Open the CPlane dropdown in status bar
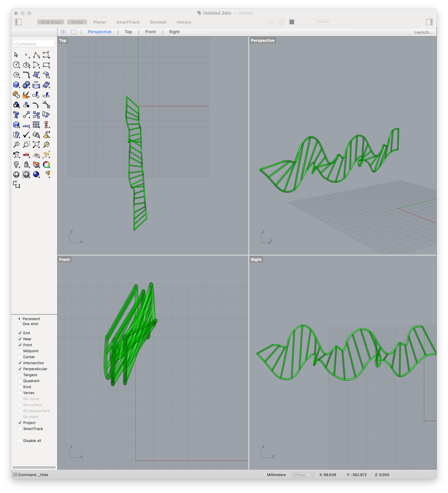 pyautogui.click(x=303, y=475)
